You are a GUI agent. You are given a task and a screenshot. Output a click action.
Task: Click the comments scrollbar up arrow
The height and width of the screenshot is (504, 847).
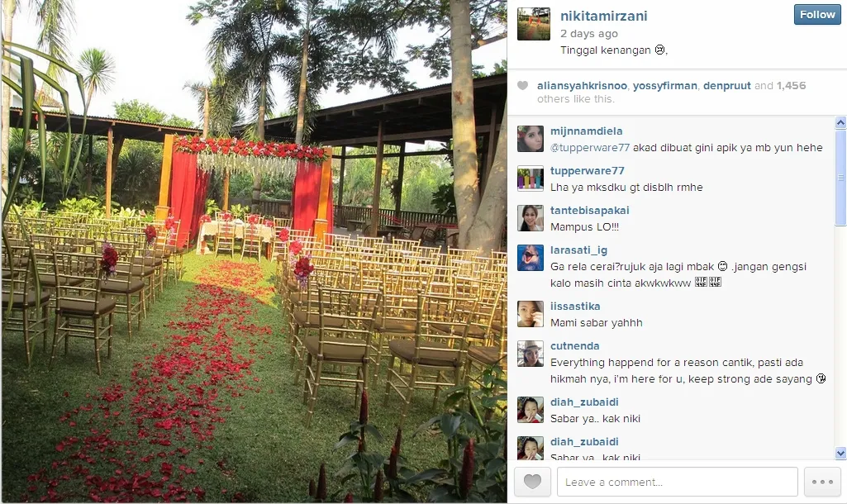pos(840,122)
